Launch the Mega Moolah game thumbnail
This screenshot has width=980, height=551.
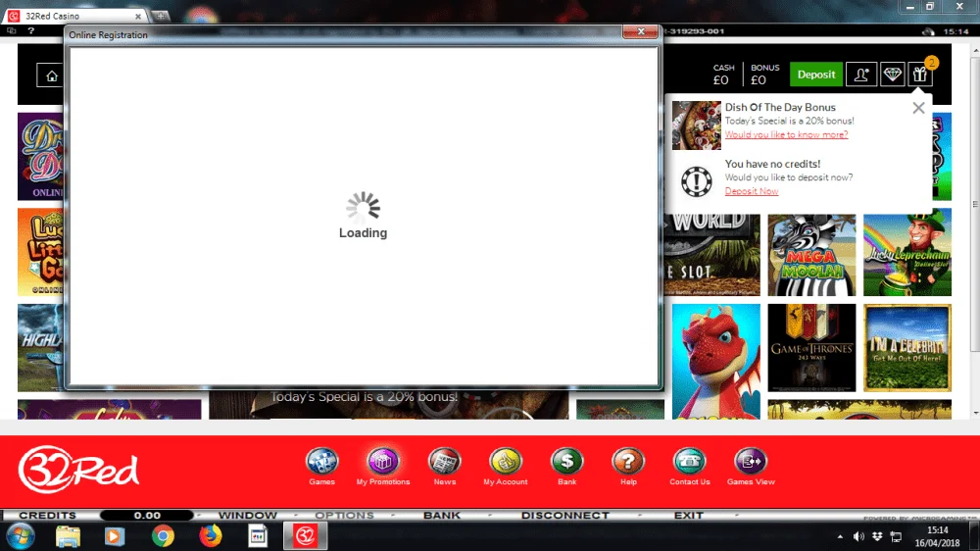pyautogui.click(x=811, y=255)
